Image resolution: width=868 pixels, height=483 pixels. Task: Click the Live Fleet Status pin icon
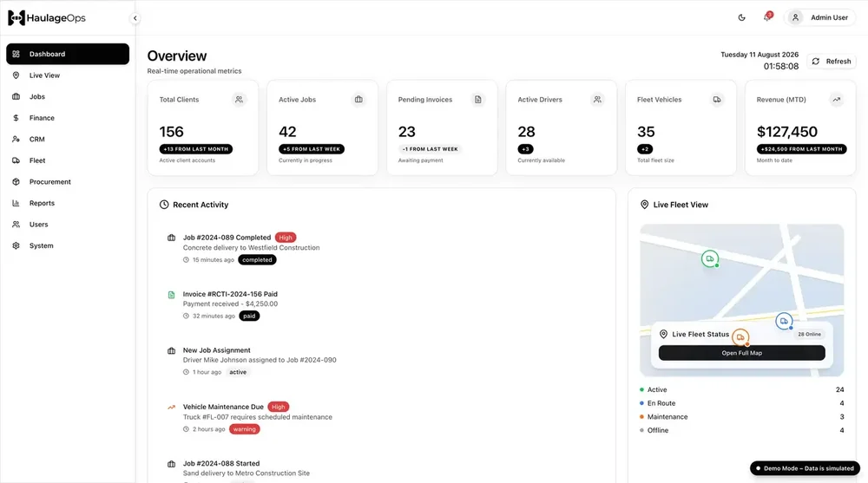(x=663, y=334)
